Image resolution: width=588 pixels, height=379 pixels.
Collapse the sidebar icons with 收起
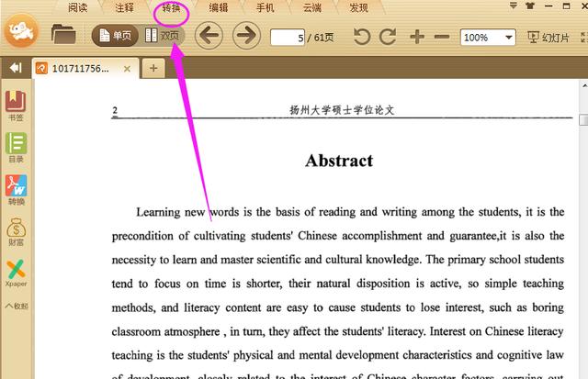tap(17, 306)
